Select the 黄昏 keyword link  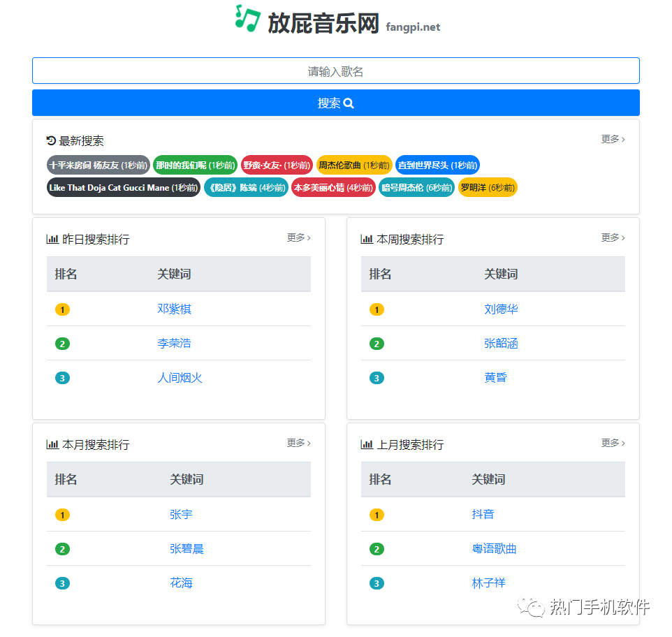coord(495,377)
